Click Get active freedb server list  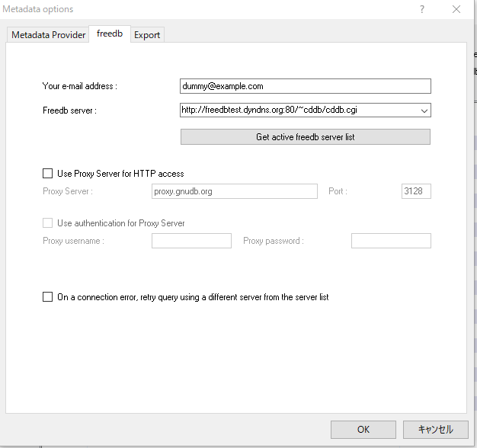click(305, 137)
